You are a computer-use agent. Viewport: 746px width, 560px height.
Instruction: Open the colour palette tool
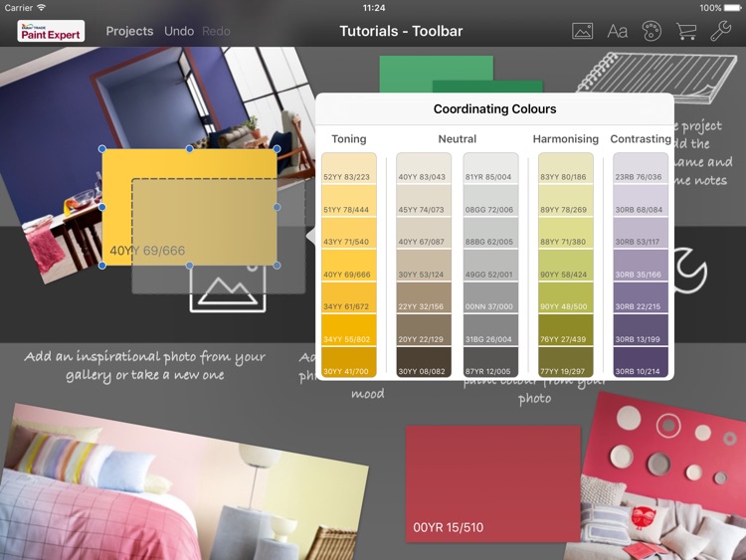(x=652, y=32)
